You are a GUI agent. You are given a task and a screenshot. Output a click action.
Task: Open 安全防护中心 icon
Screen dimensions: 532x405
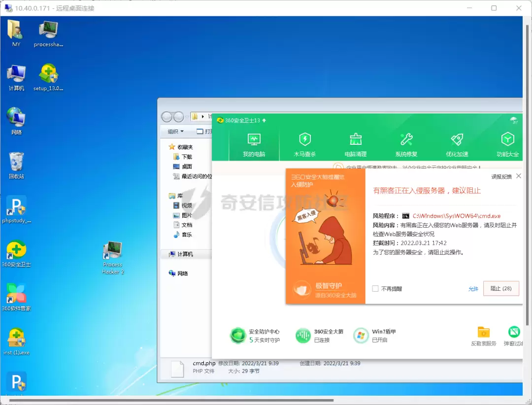point(238,336)
